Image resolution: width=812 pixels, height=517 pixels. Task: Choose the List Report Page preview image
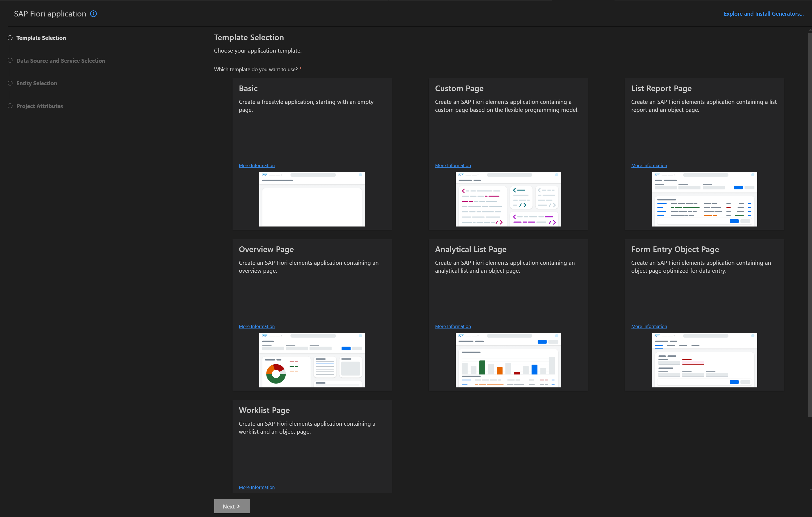pos(704,199)
